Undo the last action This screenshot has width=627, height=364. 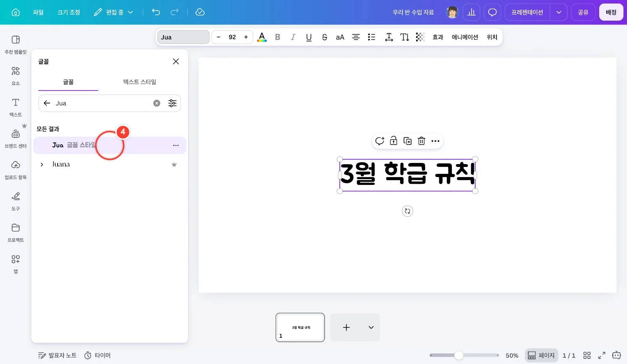pos(156,12)
